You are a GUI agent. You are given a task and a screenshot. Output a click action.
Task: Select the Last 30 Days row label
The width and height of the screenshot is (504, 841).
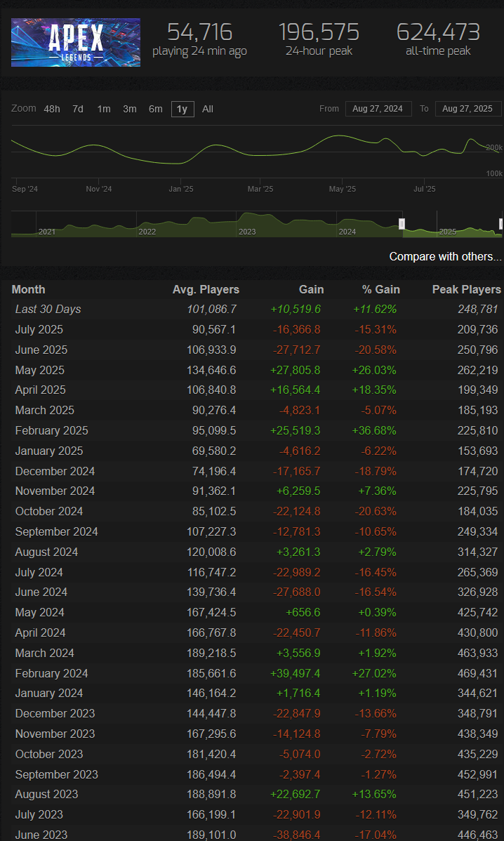click(48, 310)
